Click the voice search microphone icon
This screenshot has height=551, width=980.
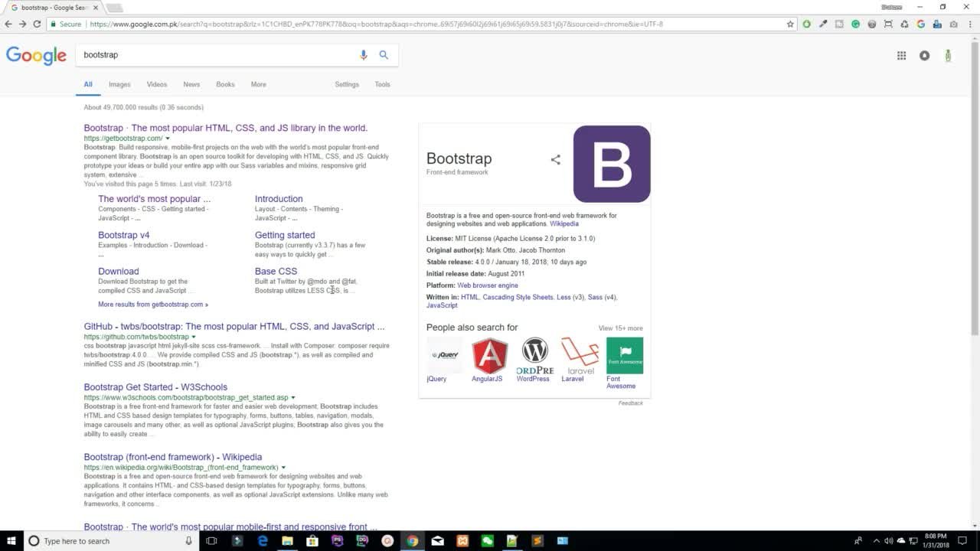(364, 55)
